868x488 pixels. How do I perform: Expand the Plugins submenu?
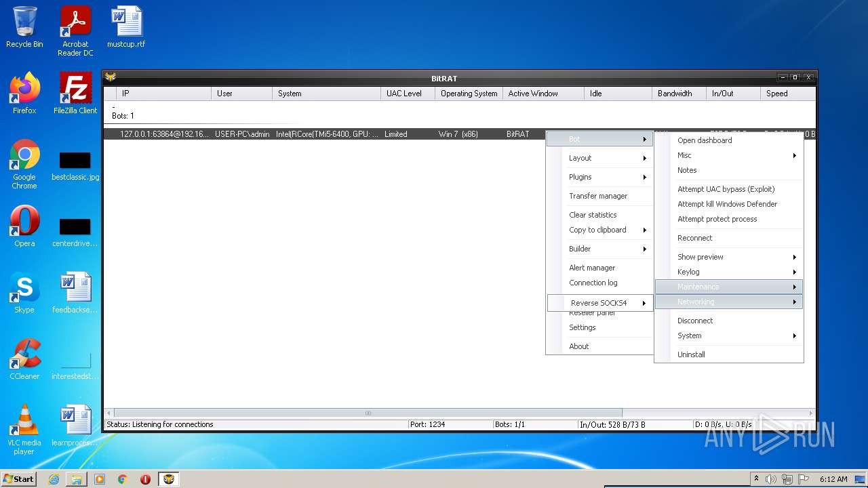[599, 177]
